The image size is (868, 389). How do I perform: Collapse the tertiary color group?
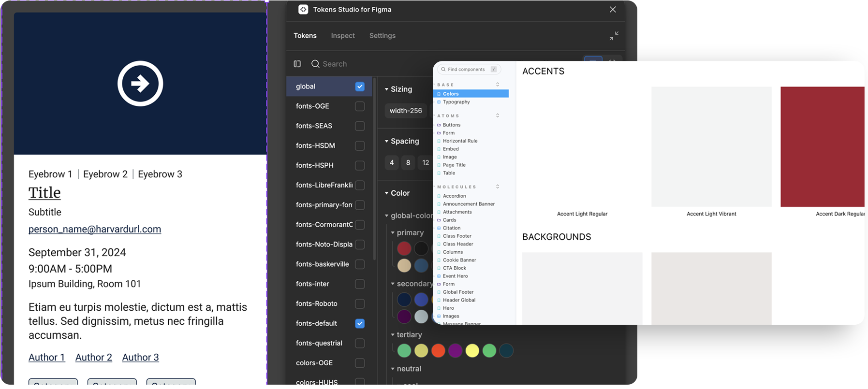[393, 335]
